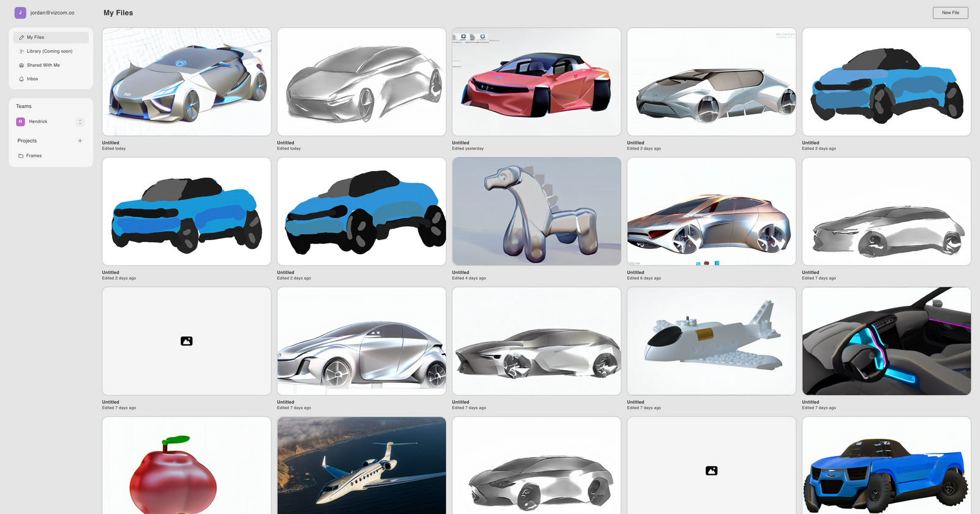
Task: Click the Frames folder icon
Action: click(x=21, y=156)
